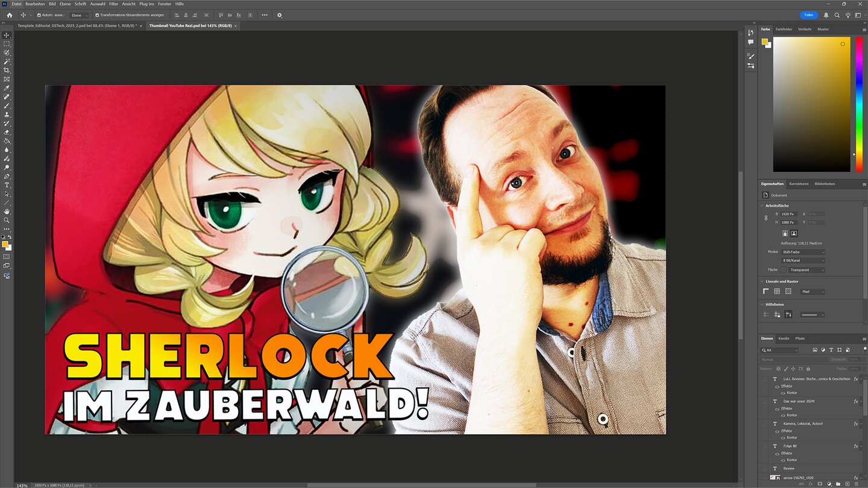Viewport: 868px width, 488px height.
Task: Activate the Zoom magnifier tool
Action: tap(7, 220)
